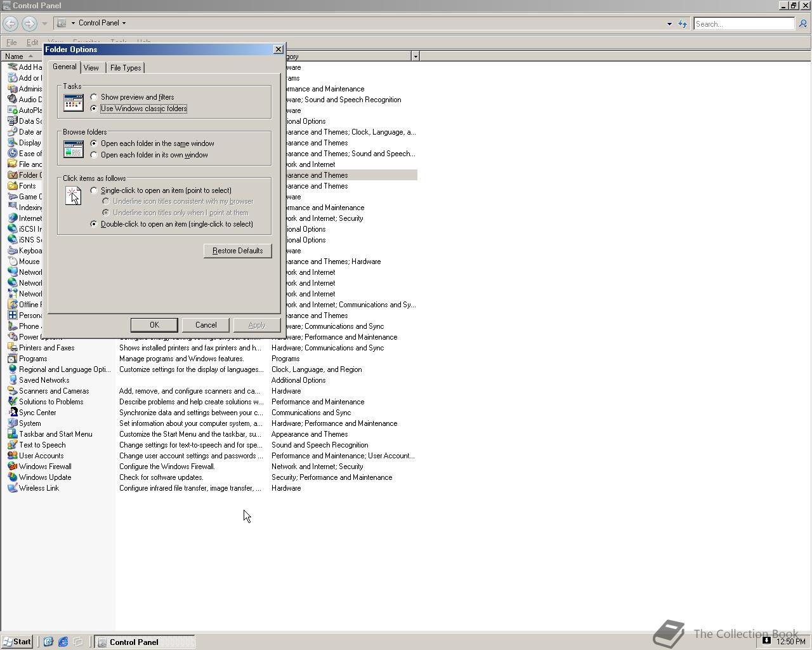
Task: Click the address bar refresh icon
Action: click(x=683, y=23)
